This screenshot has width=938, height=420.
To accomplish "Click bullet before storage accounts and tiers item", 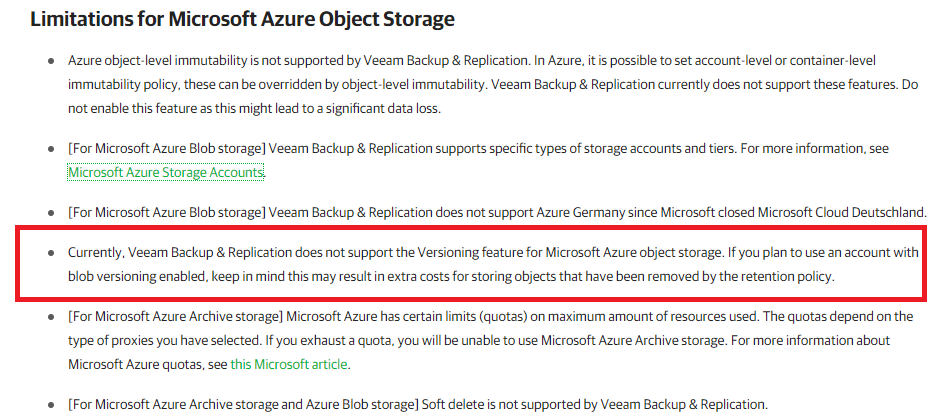I will [51, 149].
